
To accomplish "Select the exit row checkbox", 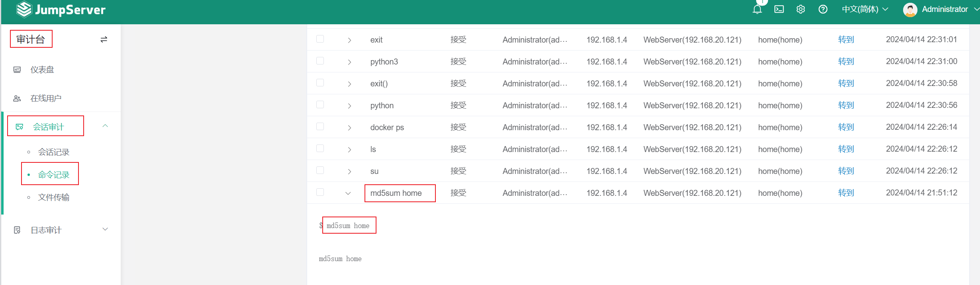I will (x=320, y=39).
